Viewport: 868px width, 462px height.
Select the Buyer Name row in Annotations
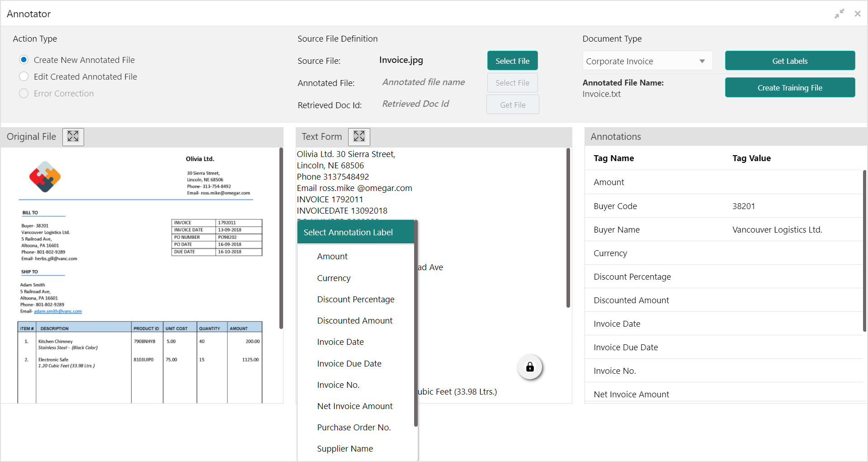click(723, 229)
